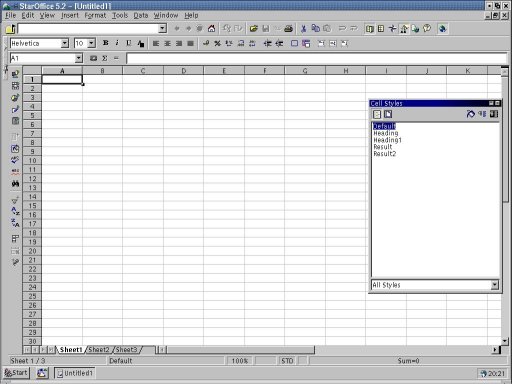Select the Heading1 cell style
The width and height of the screenshot is (512, 384).
(387, 140)
